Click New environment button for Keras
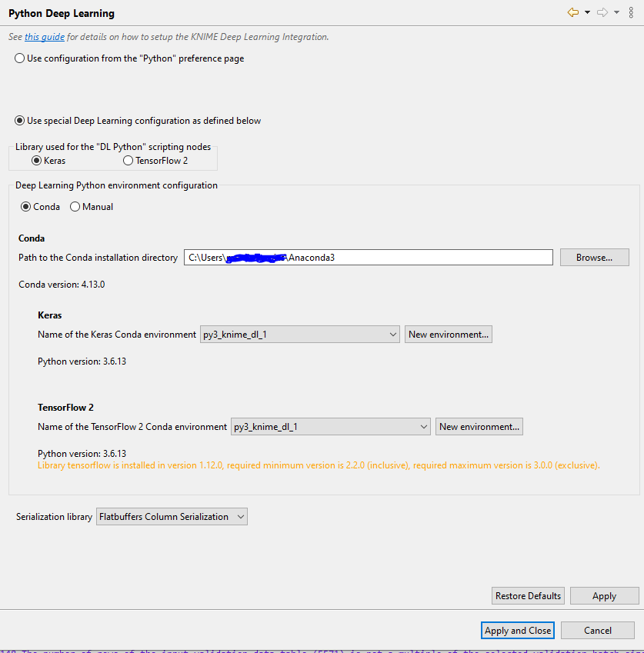This screenshot has height=653, width=644. [448, 335]
